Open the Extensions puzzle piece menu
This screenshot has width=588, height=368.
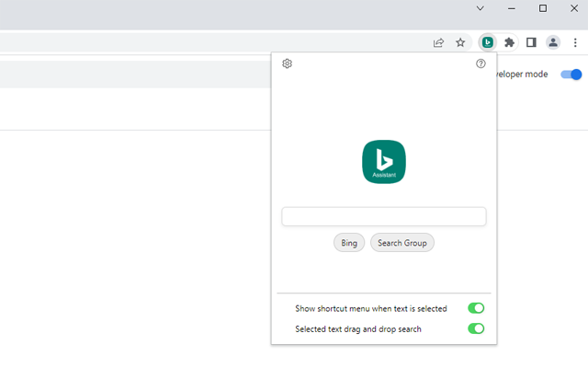point(509,42)
